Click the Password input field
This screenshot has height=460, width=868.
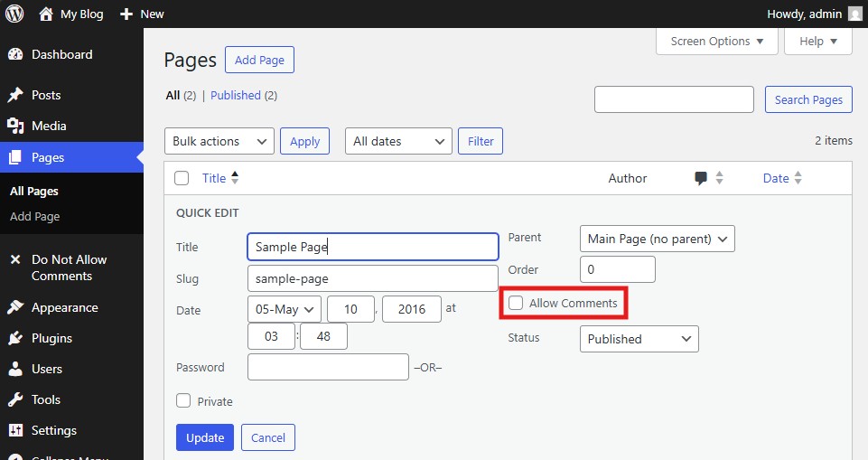click(x=328, y=367)
